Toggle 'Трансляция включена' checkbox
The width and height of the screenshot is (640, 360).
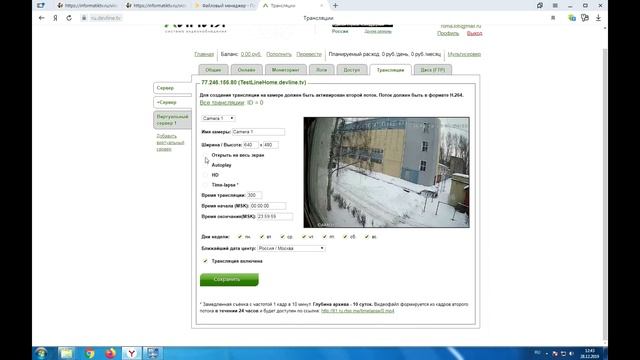(205, 261)
